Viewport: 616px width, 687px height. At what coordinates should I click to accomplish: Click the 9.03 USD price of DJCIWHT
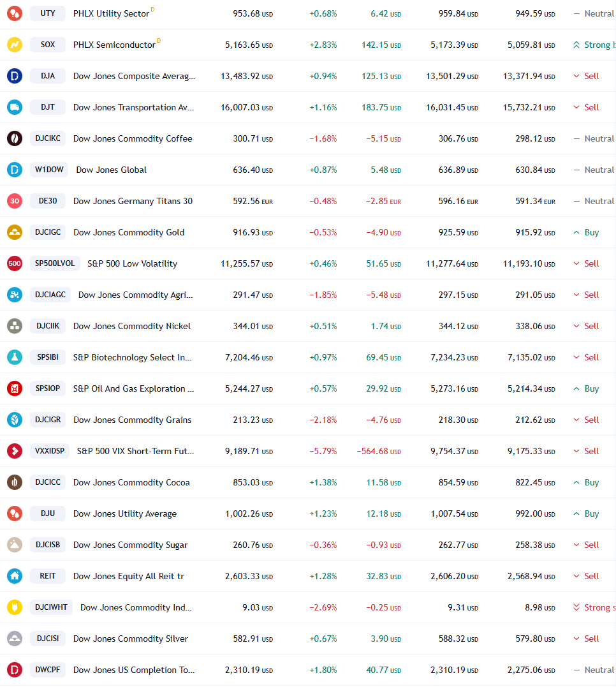(x=258, y=607)
